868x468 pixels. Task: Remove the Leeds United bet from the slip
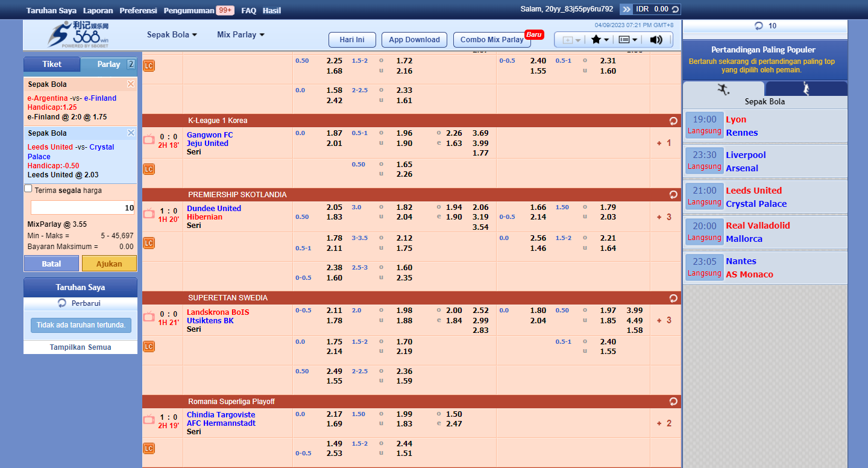tap(131, 133)
